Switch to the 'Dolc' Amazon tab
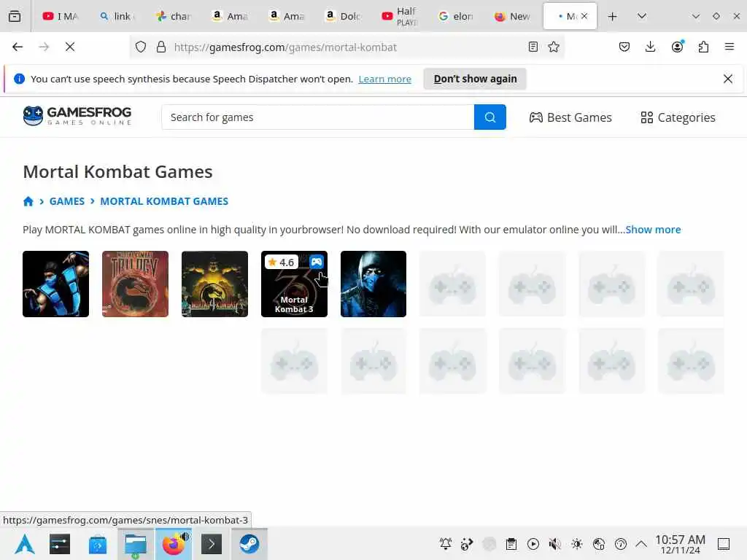 click(343, 16)
